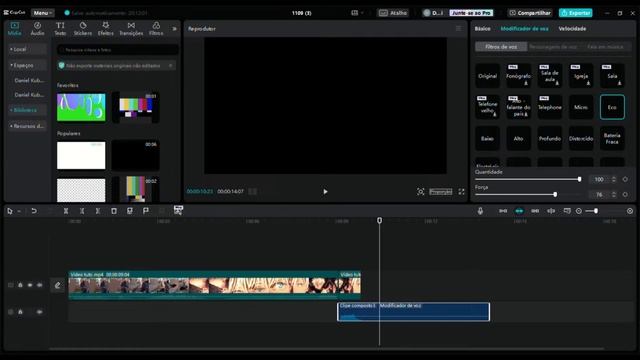The height and width of the screenshot is (360, 640).
Task: Show more tool categories with the double-arrow
Action: pyautogui.click(x=175, y=29)
